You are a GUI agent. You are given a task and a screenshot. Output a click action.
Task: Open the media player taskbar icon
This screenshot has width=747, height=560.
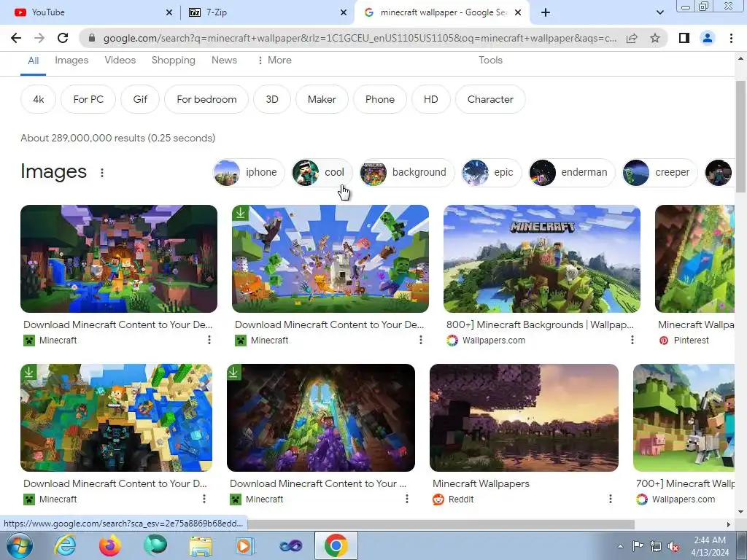point(245,545)
